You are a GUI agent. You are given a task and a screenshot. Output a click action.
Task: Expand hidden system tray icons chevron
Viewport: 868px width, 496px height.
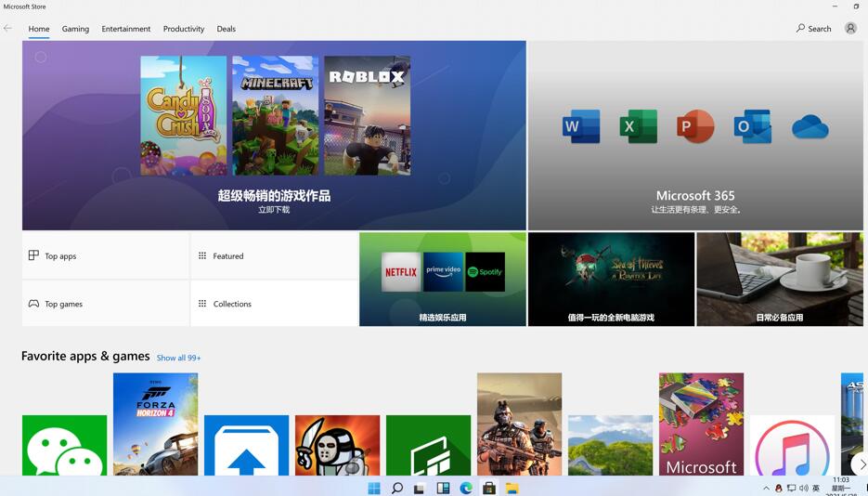point(766,489)
